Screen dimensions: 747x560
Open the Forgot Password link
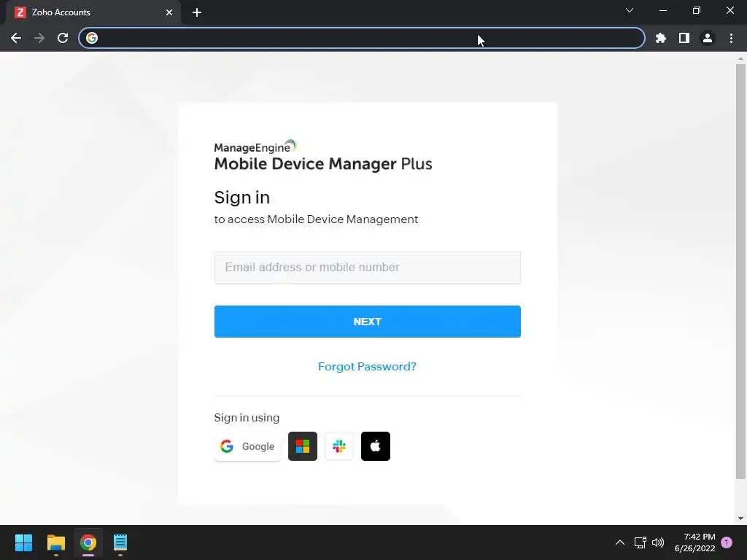click(368, 367)
